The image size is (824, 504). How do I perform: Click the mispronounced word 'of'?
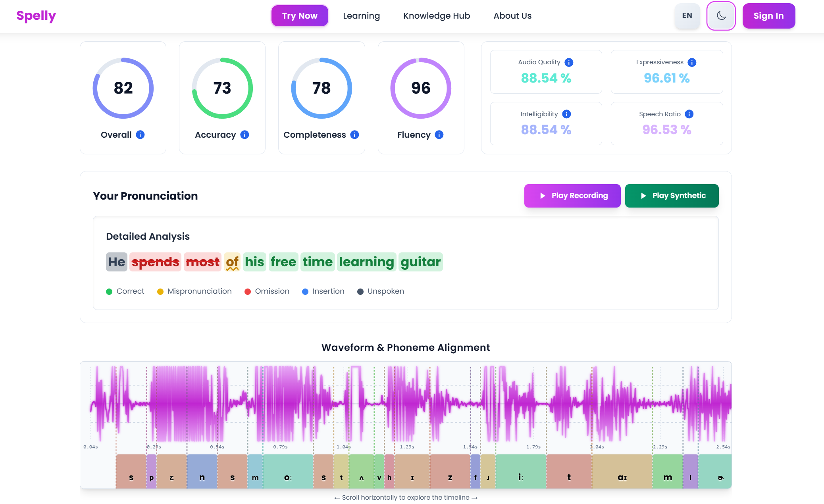232,262
